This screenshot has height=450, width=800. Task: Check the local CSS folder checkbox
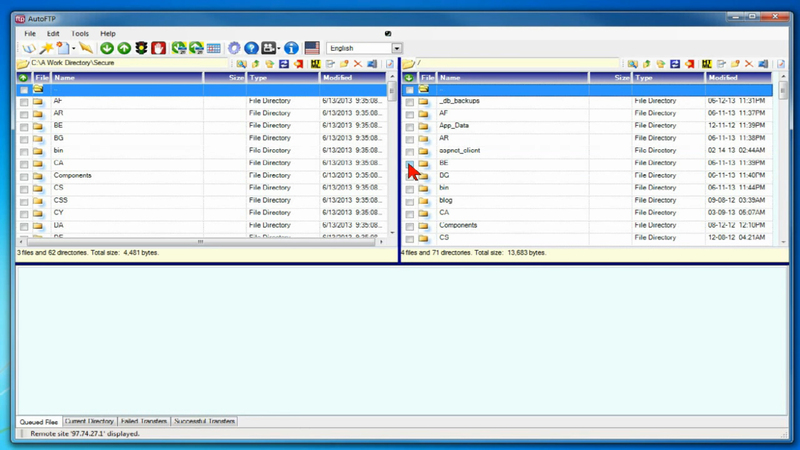coord(24,202)
